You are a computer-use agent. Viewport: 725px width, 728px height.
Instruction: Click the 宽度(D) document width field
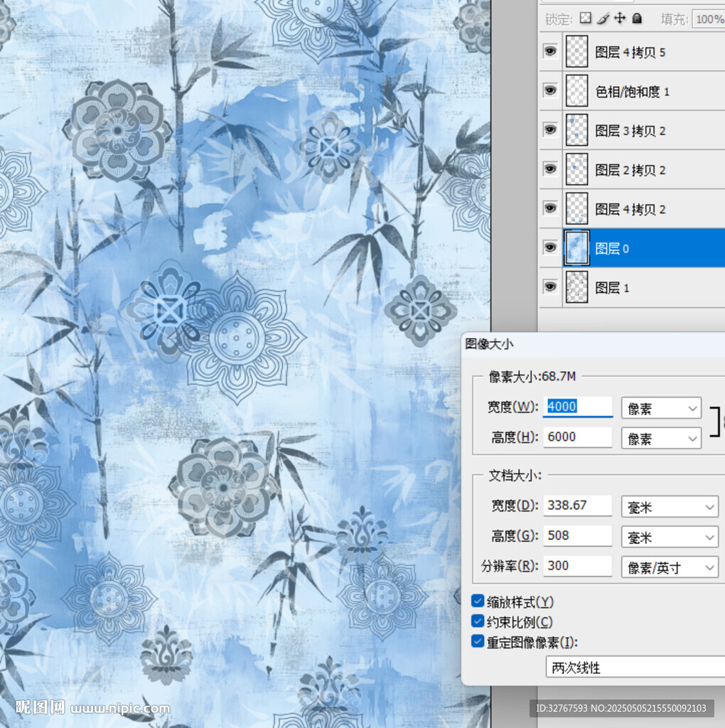(x=578, y=505)
